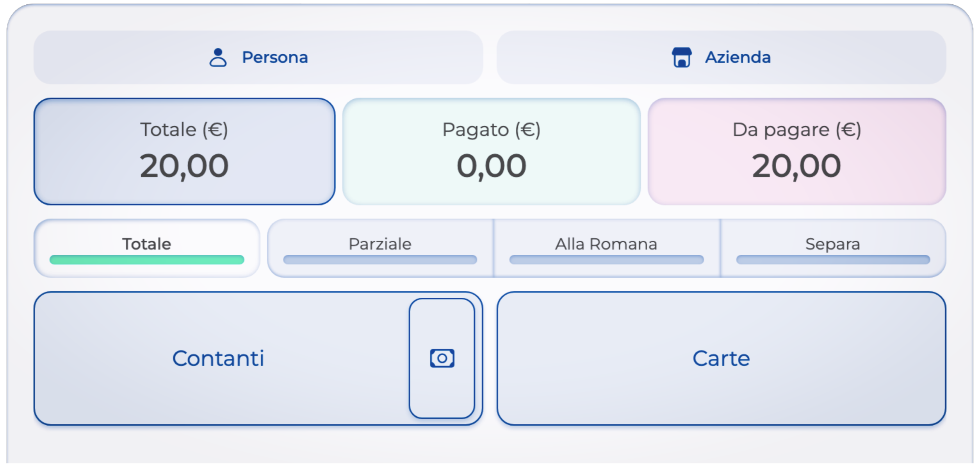
Task: Click the 0,00 paid amount
Action: coord(491,166)
